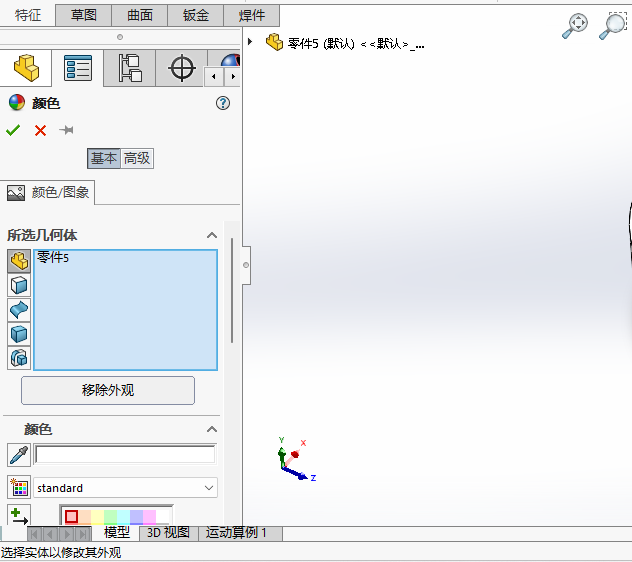
Task: Switch to the 模型 bottom tab
Action: 117,533
